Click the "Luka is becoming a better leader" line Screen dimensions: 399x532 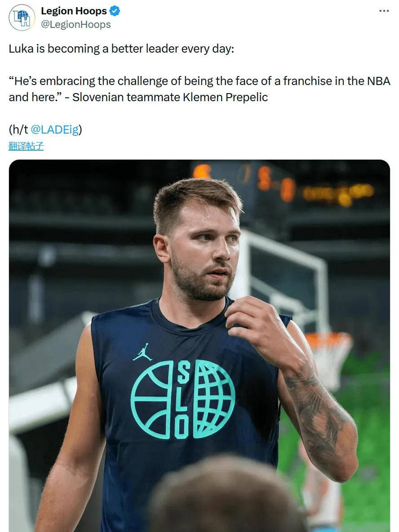click(x=121, y=49)
